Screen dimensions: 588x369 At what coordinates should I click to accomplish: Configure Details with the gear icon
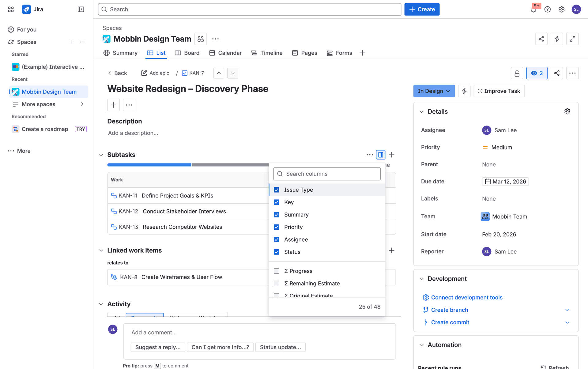point(567,111)
